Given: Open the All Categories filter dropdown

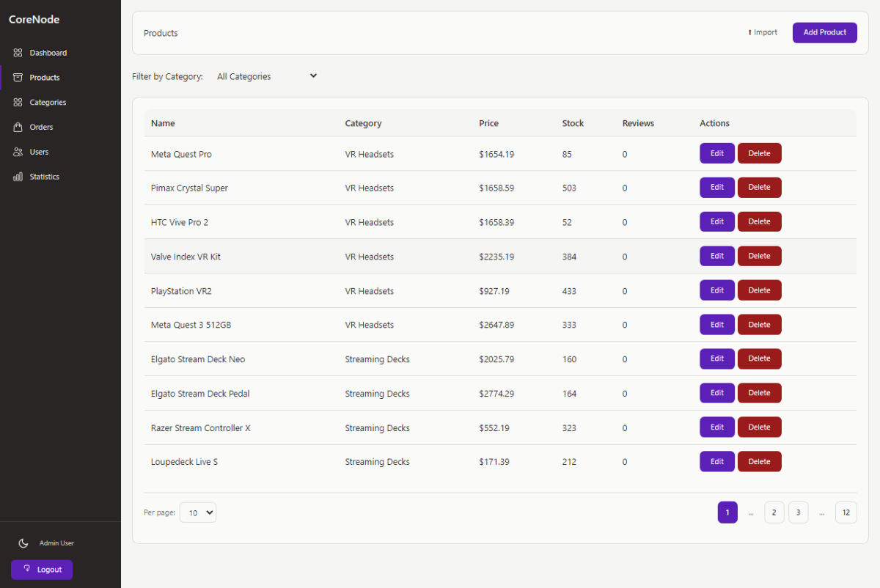Looking at the screenshot, I should 265,76.
